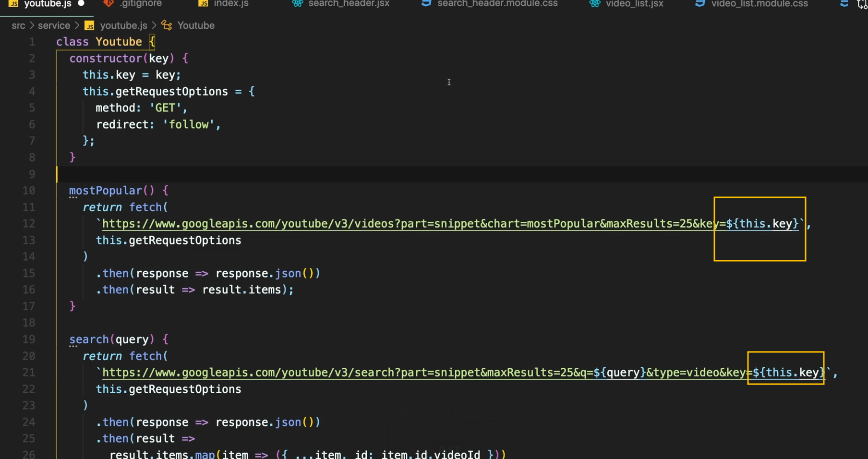The height and width of the screenshot is (459, 868).
Task: Click "method: 'GET'," on line 5
Action: (x=142, y=108)
